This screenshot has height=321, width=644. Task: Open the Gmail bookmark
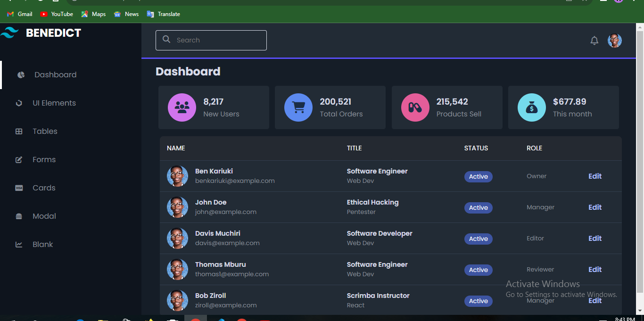[x=19, y=14]
